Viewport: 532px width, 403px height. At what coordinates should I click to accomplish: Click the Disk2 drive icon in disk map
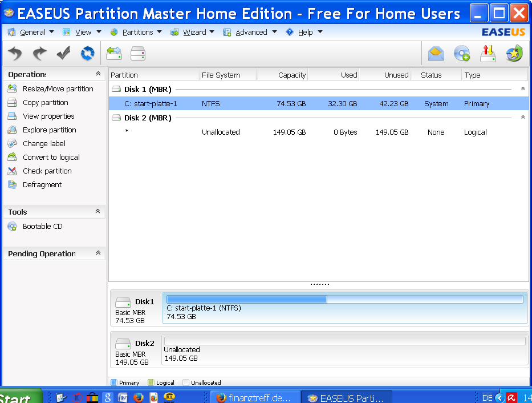click(x=123, y=344)
